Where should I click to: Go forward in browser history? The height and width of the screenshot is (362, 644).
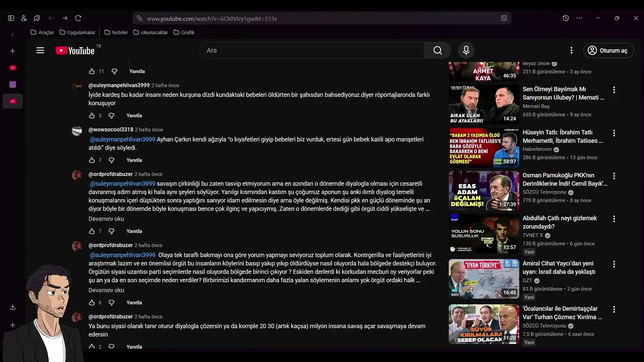[x=64, y=18]
